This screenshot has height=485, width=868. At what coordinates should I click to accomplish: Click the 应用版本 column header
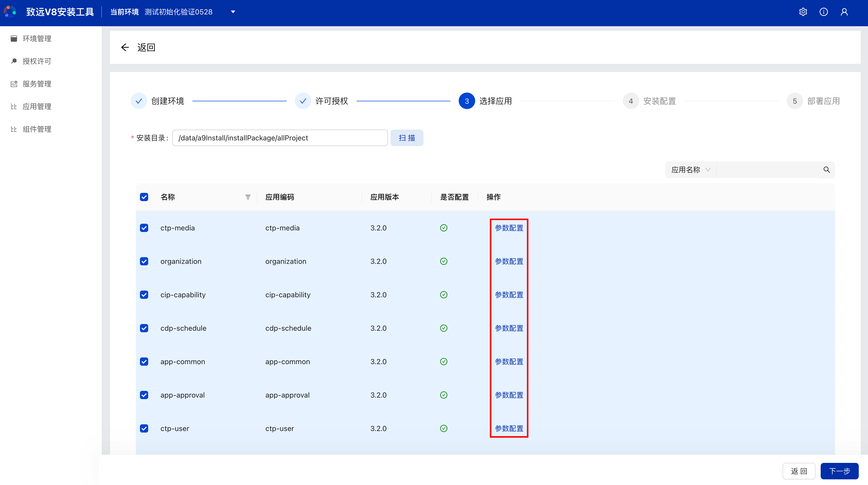point(384,197)
